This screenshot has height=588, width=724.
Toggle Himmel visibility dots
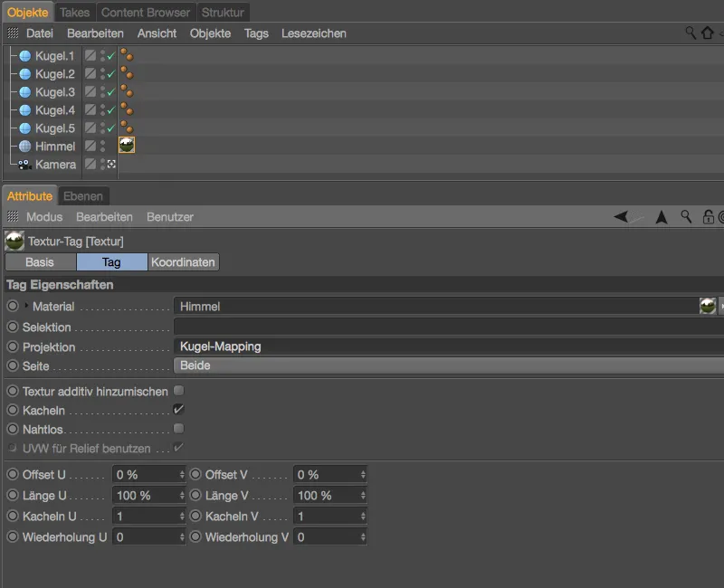[102, 147]
